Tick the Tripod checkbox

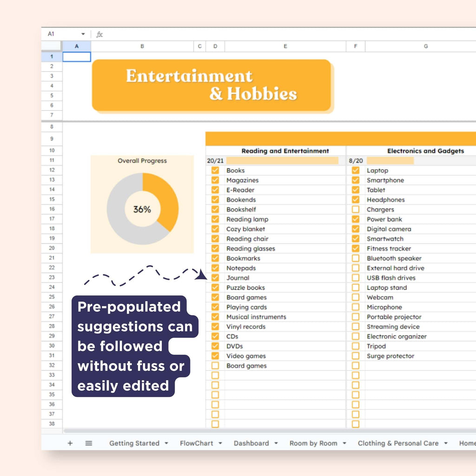[x=355, y=346]
